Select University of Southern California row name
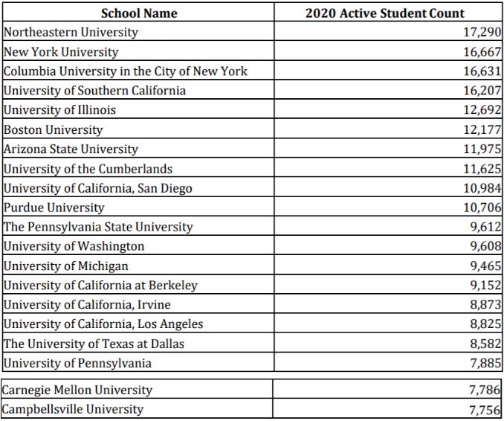This screenshot has height=421, width=504. tap(94, 91)
